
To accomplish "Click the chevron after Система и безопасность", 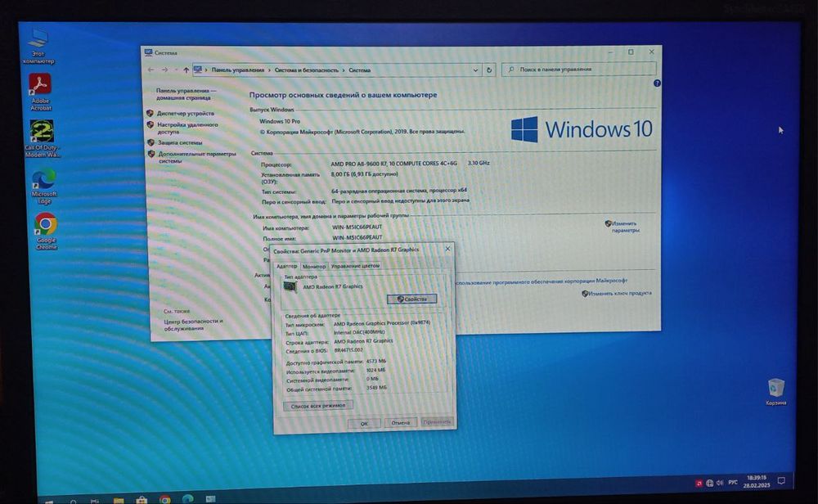I will point(344,70).
